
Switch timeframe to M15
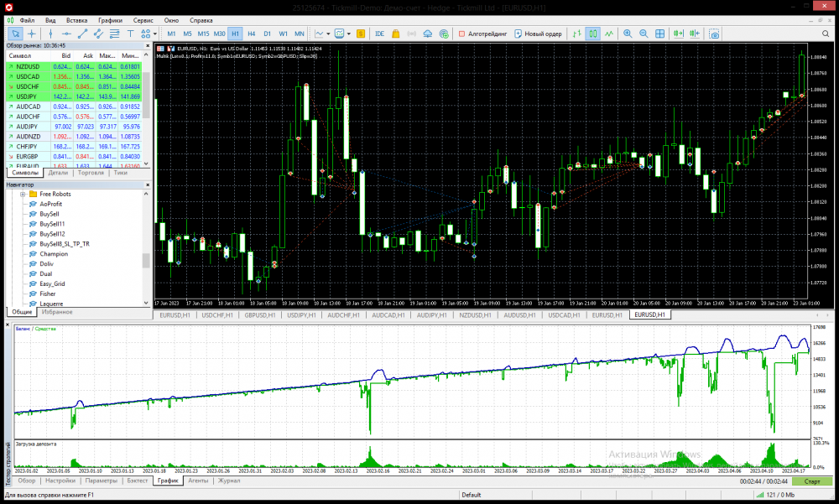pos(203,34)
